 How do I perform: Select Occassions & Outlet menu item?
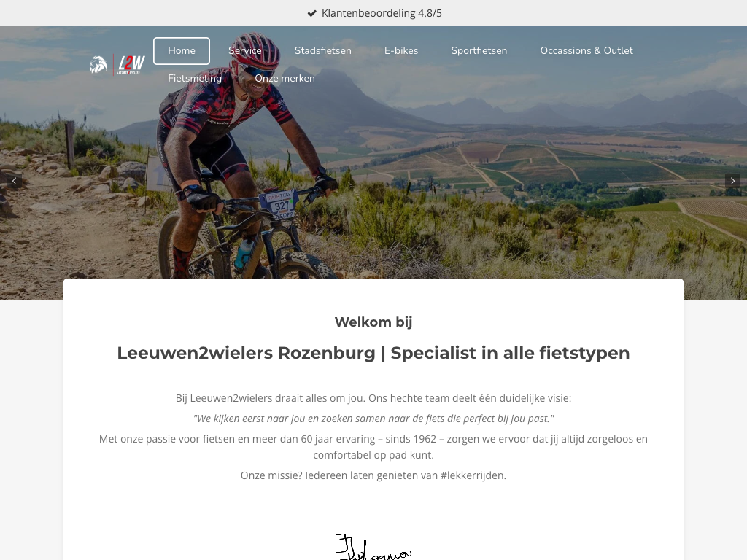pyautogui.click(x=587, y=50)
